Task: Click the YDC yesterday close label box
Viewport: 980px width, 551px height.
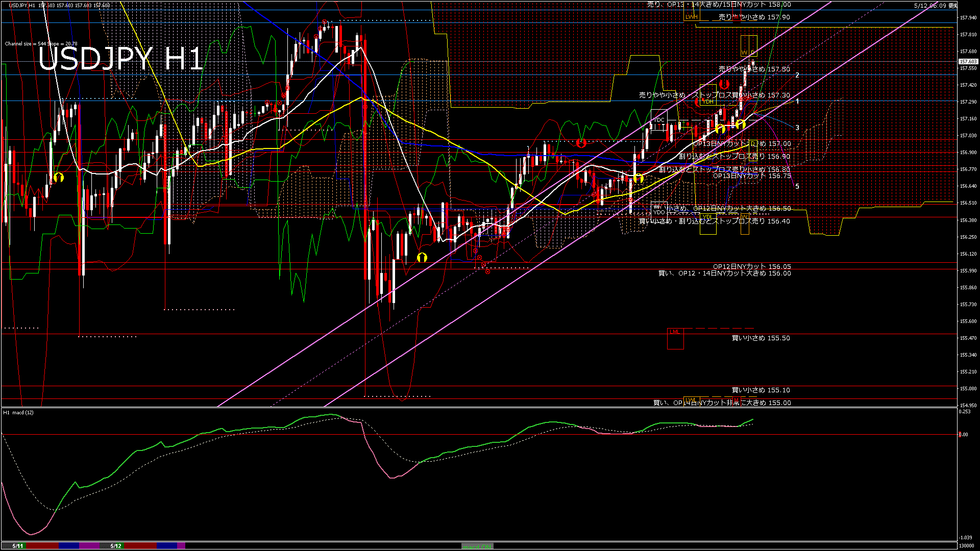Action: coord(659,120)
